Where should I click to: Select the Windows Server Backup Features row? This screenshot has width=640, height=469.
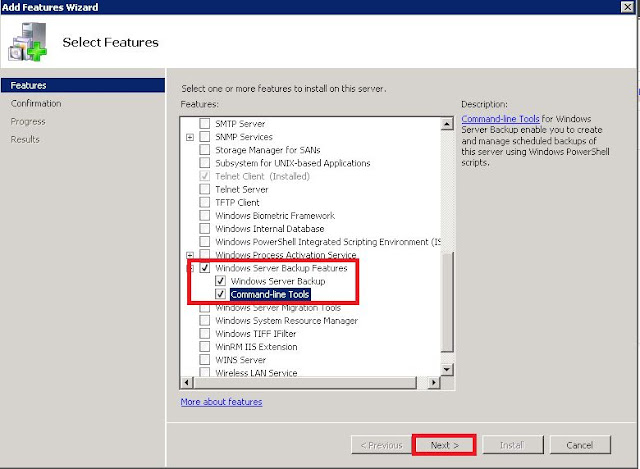(281, 268)
